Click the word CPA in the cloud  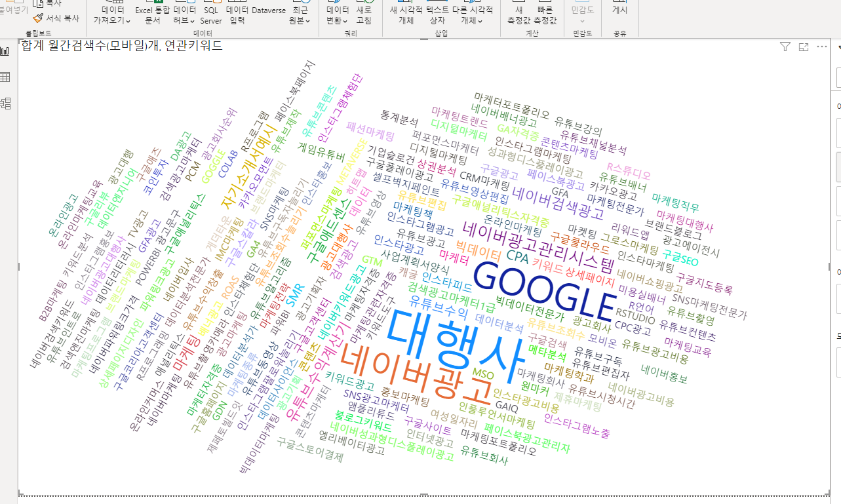(x=517, y=256)
